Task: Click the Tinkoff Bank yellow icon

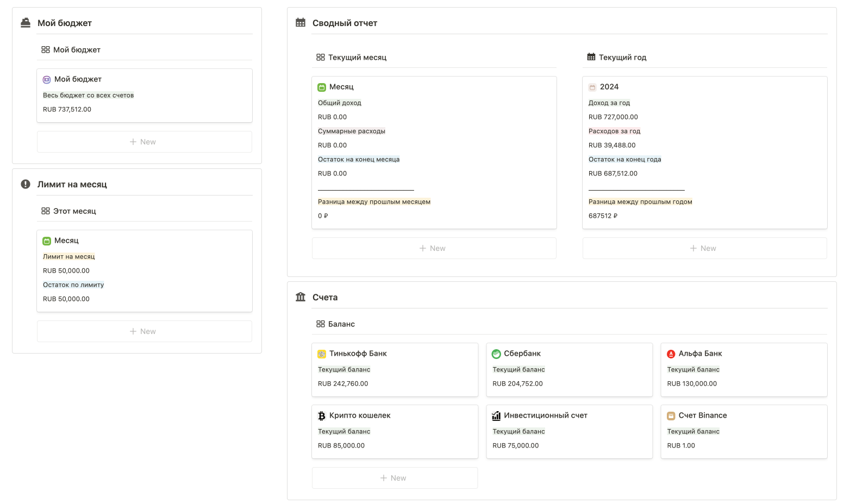Action: [322, 354]
